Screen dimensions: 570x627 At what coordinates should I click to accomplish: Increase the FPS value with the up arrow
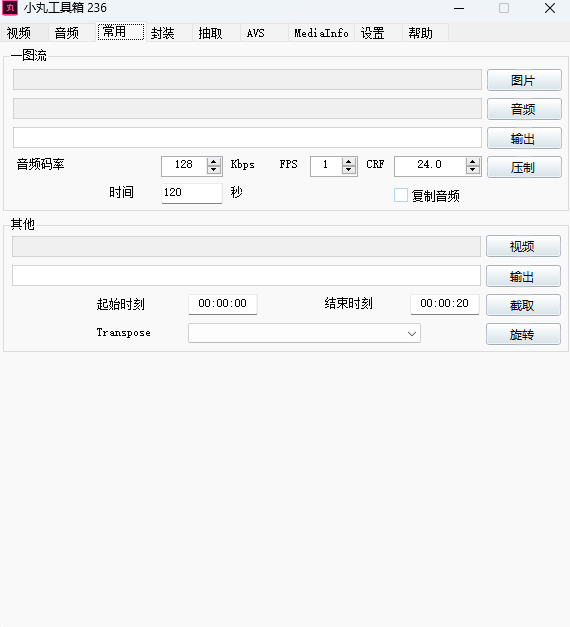(349, 162)
